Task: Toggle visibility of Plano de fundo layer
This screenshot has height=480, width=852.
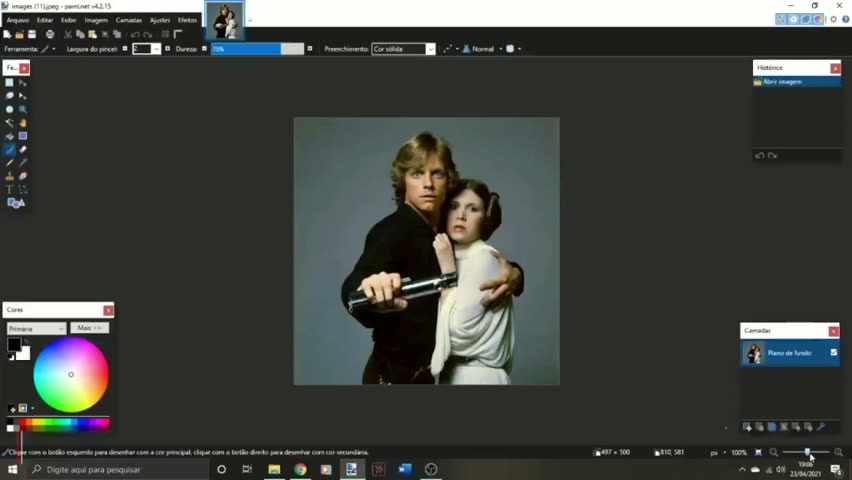Action: coord(834,352)
